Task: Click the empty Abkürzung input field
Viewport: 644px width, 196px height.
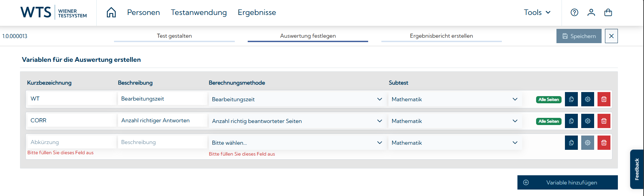Action: point(71,142)
